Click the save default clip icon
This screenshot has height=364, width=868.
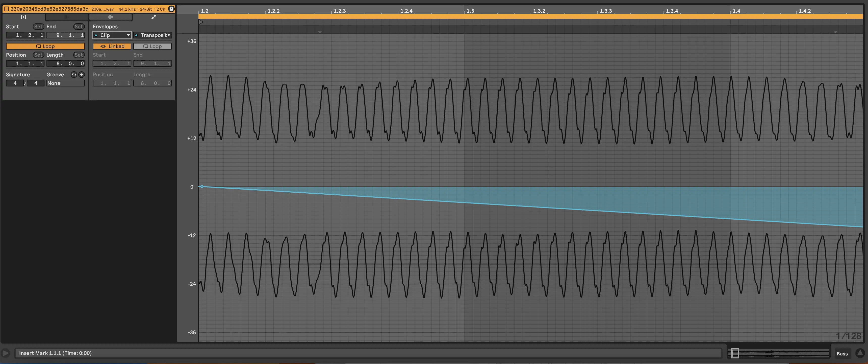(171, 9)
